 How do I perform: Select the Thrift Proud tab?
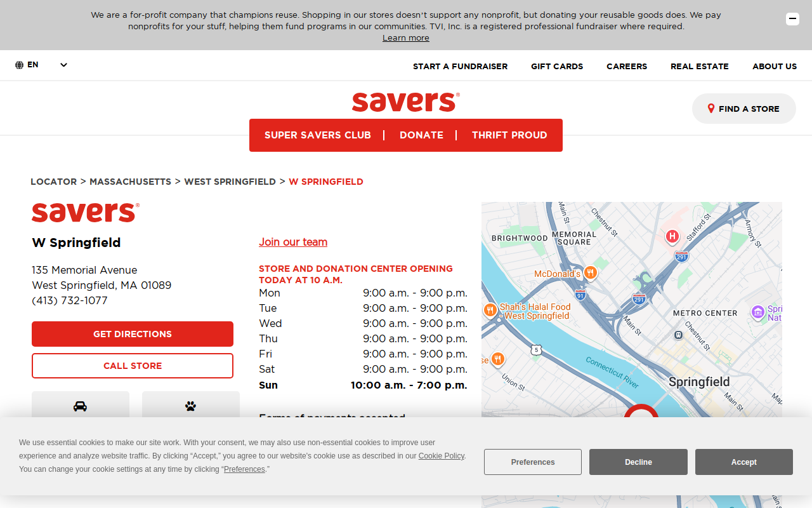[509, 135]
